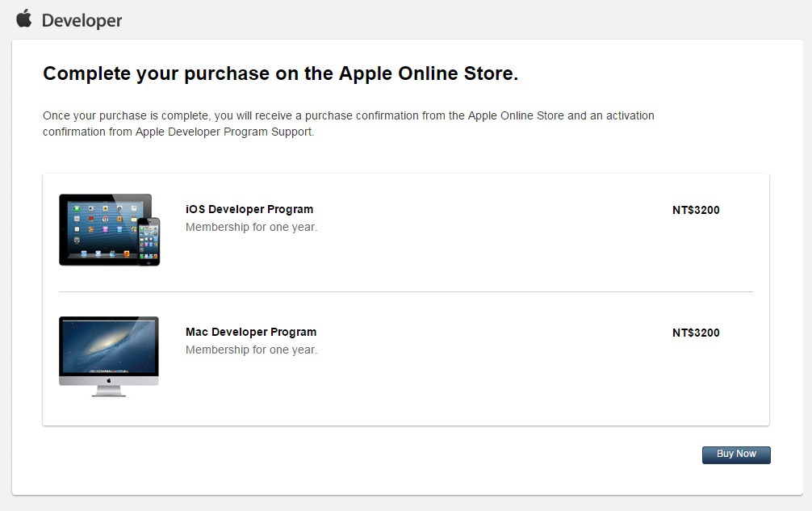Open the Developer header link
The width and height of the screenshot is (812, 511).
point(82,21)
